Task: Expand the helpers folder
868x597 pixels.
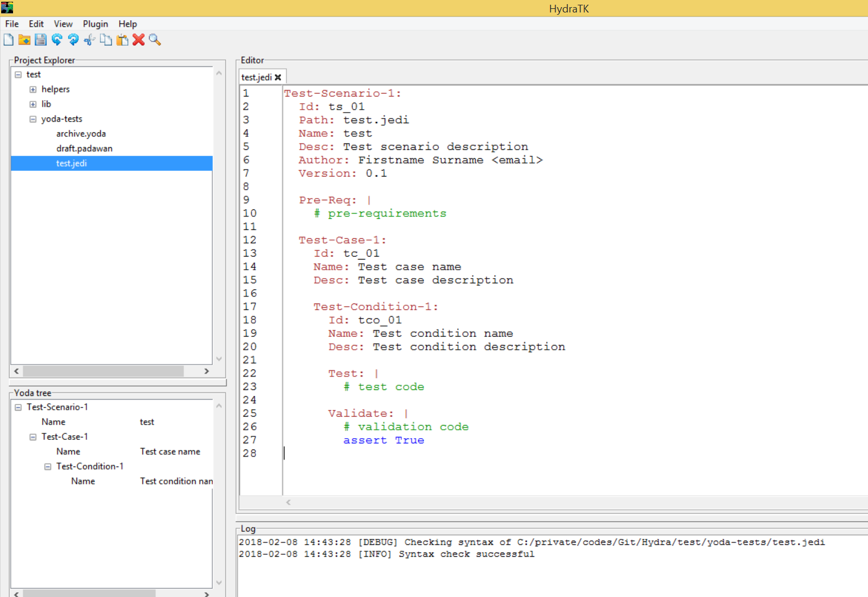Action: point(33,90)
